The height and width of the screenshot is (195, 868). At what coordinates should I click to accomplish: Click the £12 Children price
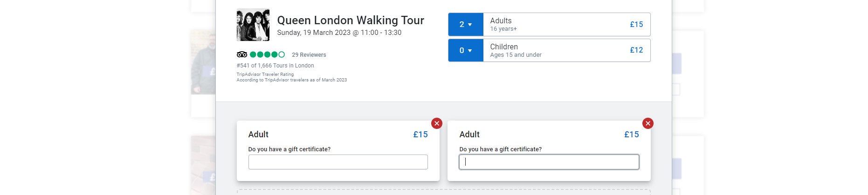coord(636,50)
